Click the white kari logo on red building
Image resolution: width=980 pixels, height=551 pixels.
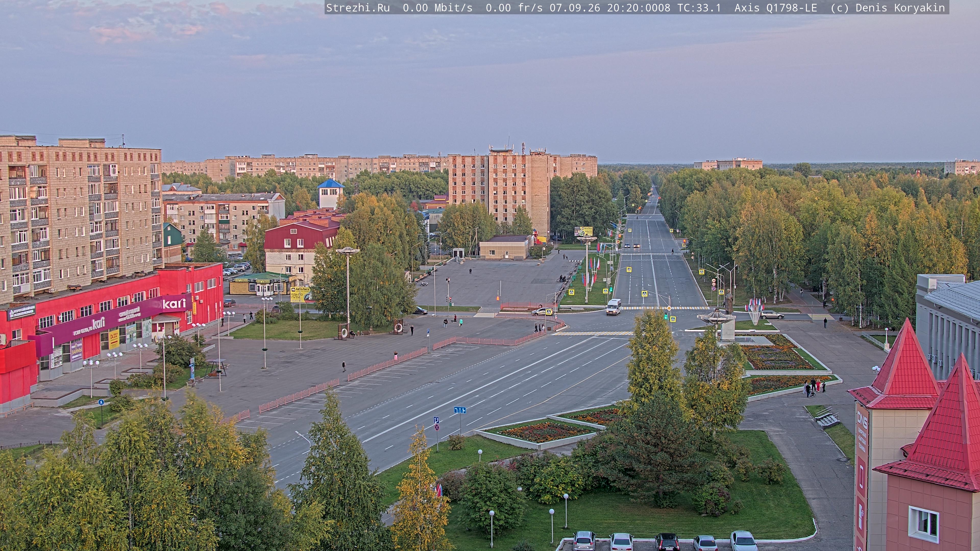click(x=174, y=304)
